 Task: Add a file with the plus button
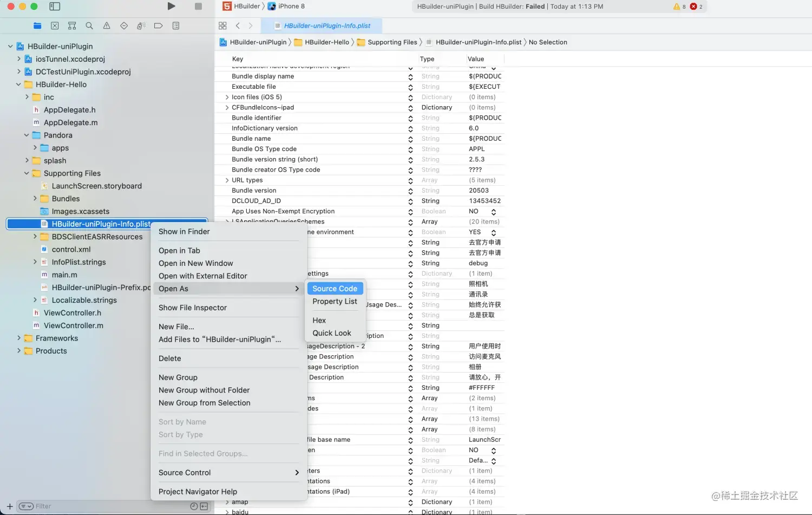(10, 506)
